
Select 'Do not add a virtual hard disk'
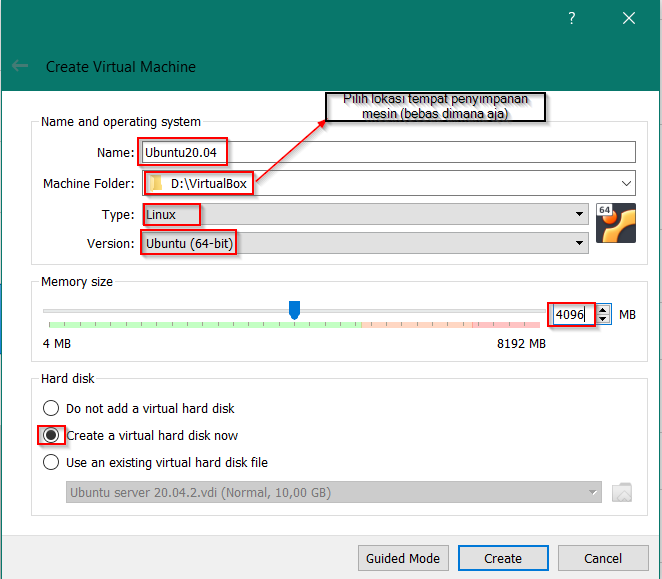coord(51,408)
